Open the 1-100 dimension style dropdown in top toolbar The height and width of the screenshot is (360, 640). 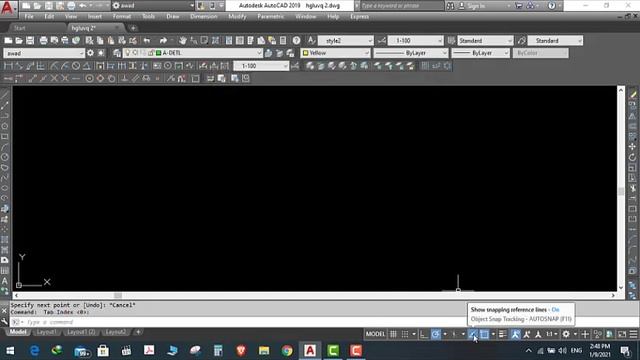(416, 40)
